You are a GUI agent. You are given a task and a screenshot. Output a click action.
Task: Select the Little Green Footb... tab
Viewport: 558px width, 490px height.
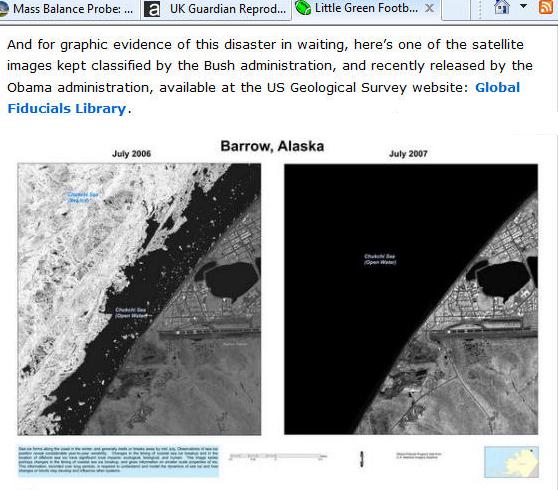(x=367, y=9)
